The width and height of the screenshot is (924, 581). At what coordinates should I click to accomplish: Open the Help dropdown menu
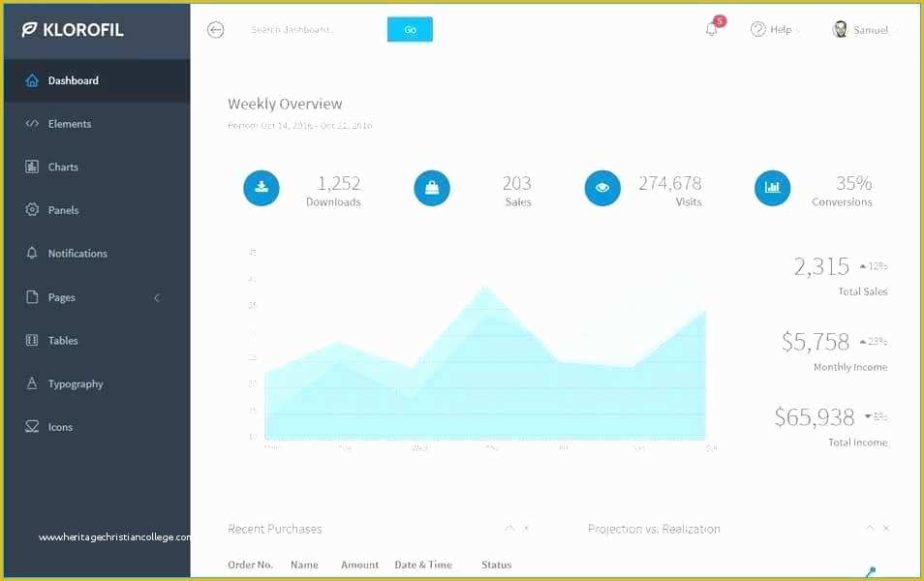775,29
